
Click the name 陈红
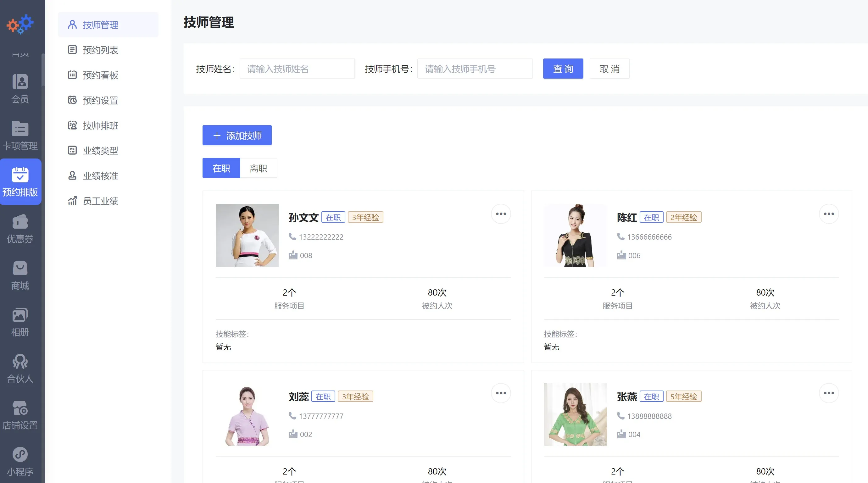coord(627,217)
